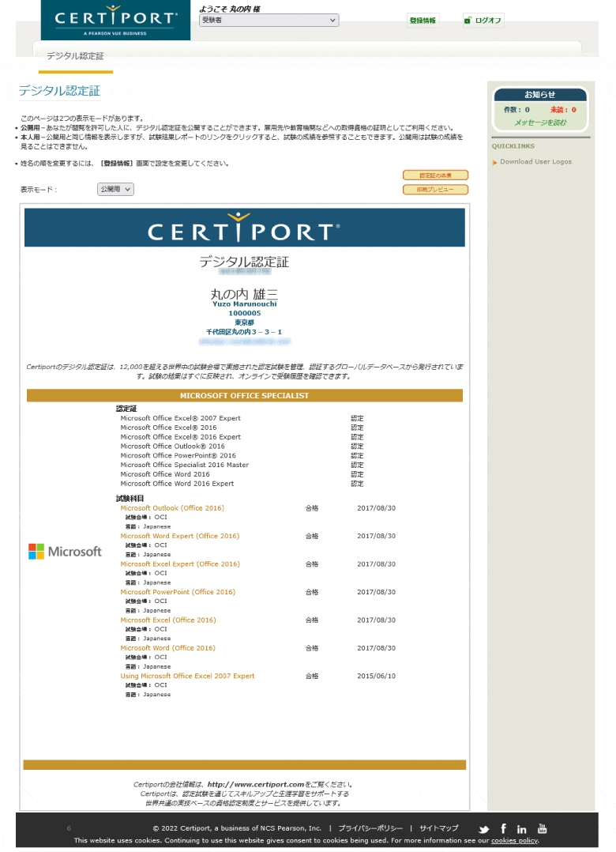Click Microsoft Office Word 2016 Expert certification row

tap(242, 484)
